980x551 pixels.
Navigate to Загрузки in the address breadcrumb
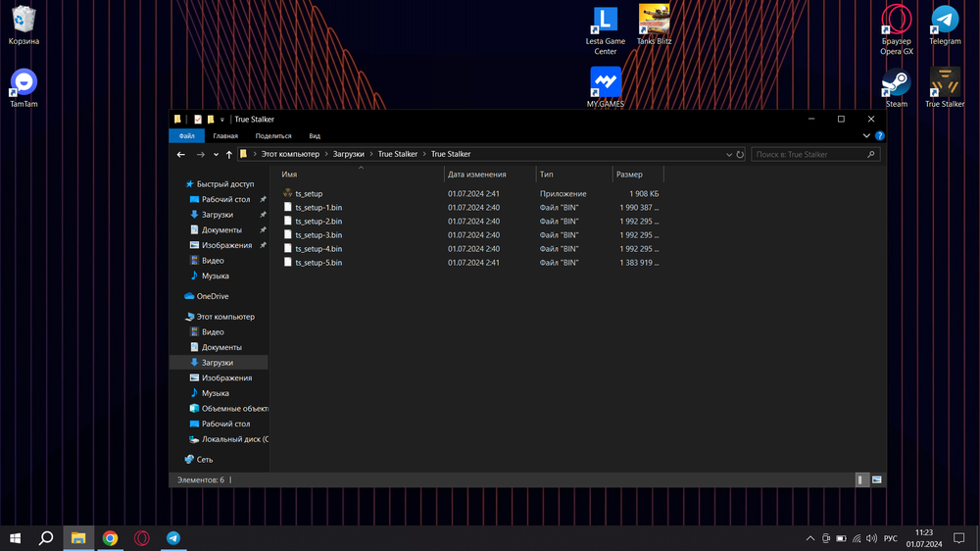(348, 155)
